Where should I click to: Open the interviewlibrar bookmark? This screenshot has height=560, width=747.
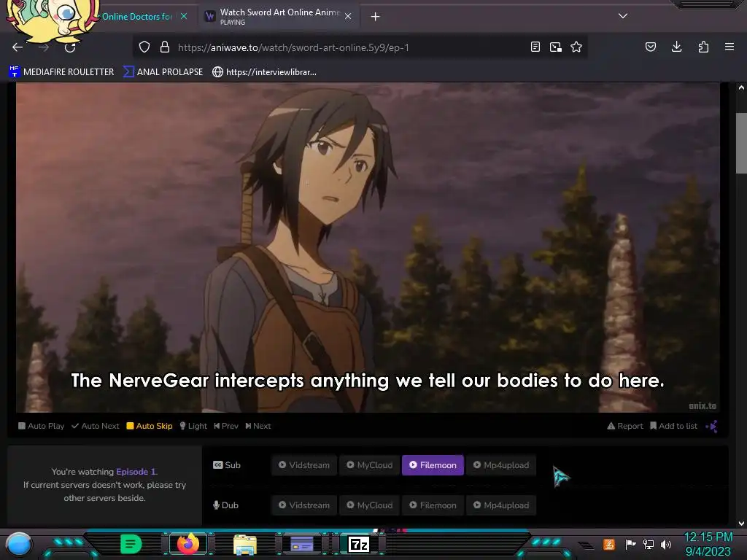[x=264, y=72]
